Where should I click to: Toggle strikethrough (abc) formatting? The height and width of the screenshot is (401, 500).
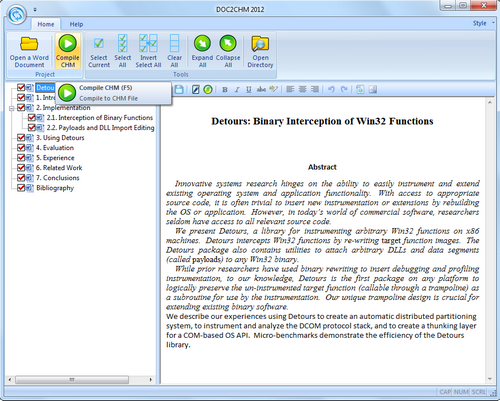click(261, 89)
